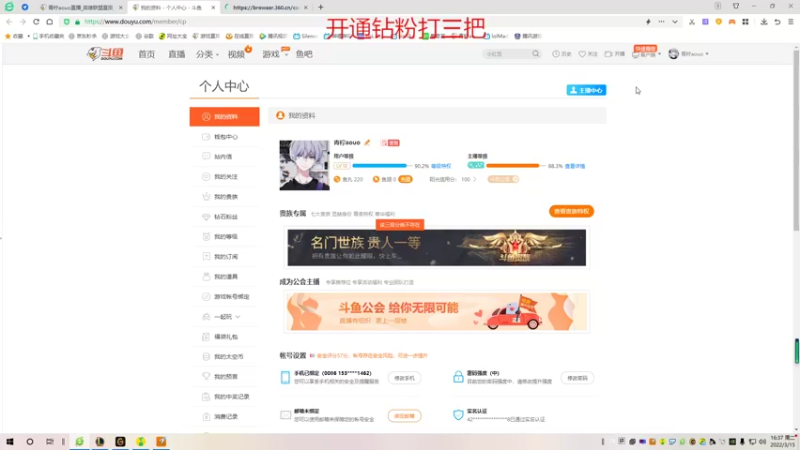Click the 名门世族 noble banner
The height and width of the screenshot is (450, 800).
click(x=437, y=247)
